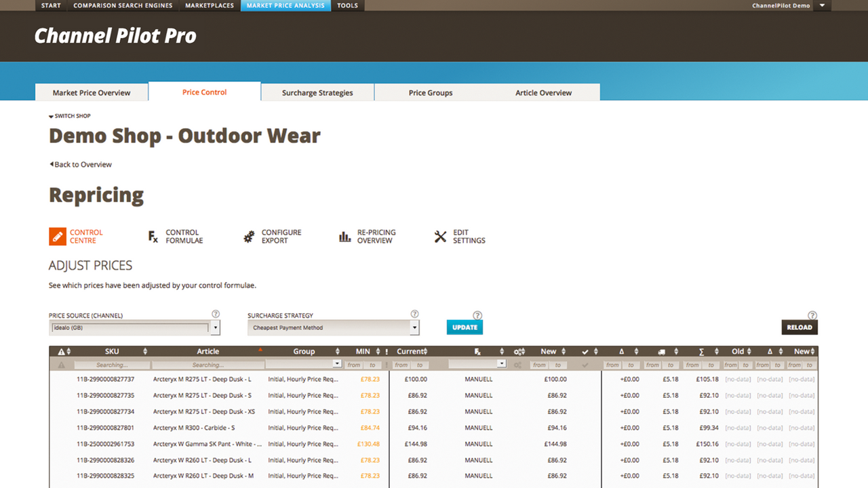The width and height of the screenshot is (868, 488).
Task: Click MIN price £130.48
Action: [x=368, y=444]
